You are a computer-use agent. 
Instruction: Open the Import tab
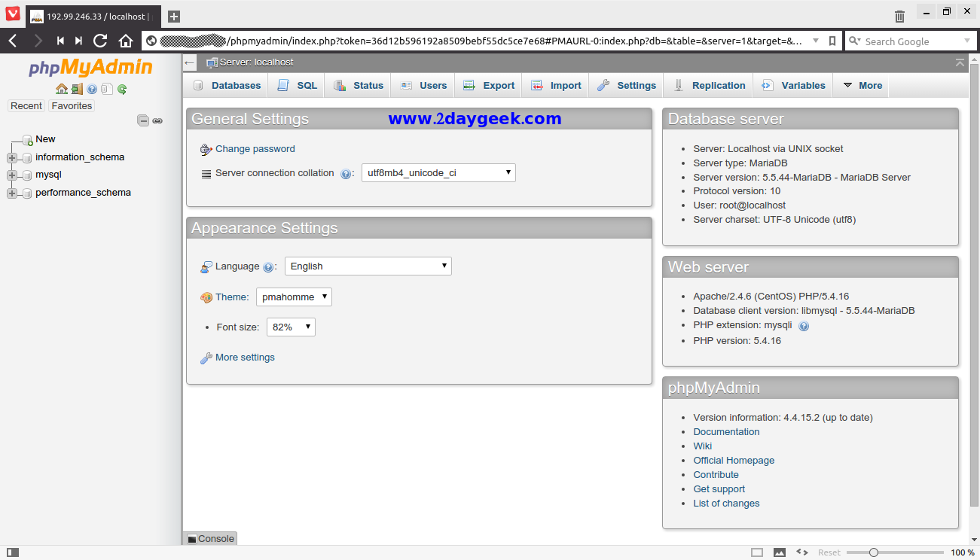[x=556, y=85]
